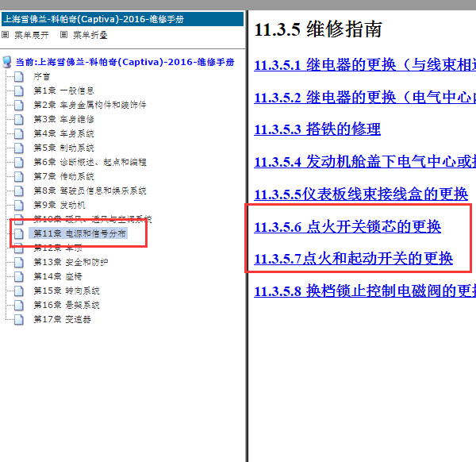
Task: Open 第2章 车身金属构件和装饰件
Action: (x=90, y=105)
